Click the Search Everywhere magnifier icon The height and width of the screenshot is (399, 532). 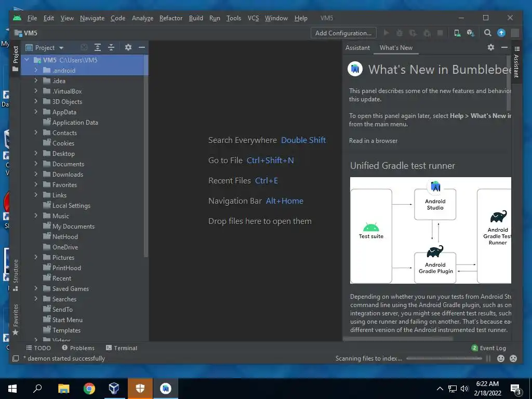click(x=487, y=33)
